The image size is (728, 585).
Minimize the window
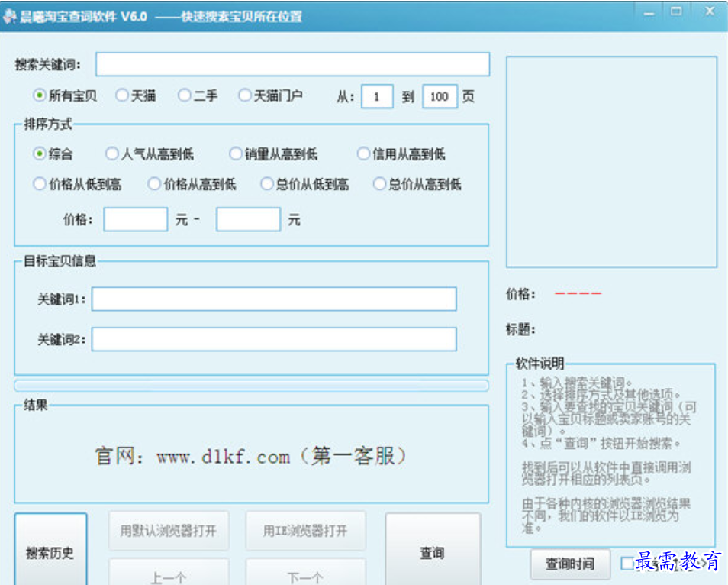tap(649, 14)
